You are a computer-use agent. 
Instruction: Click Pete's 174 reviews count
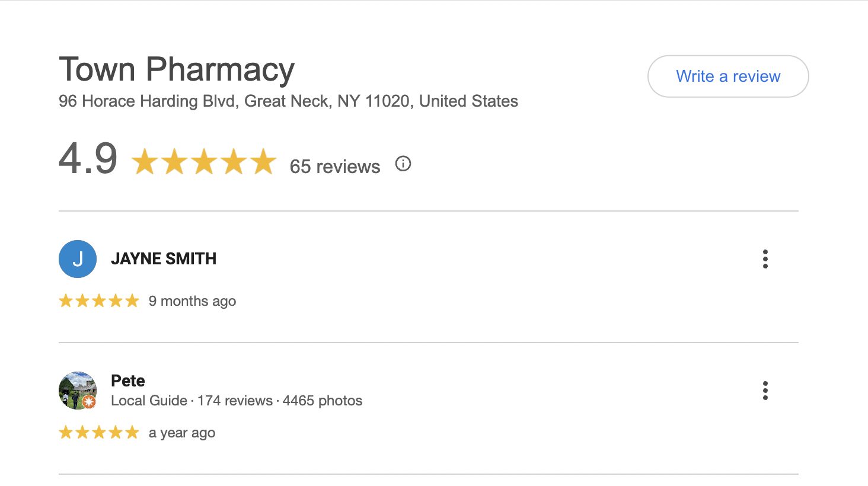[x=235, y=401]
